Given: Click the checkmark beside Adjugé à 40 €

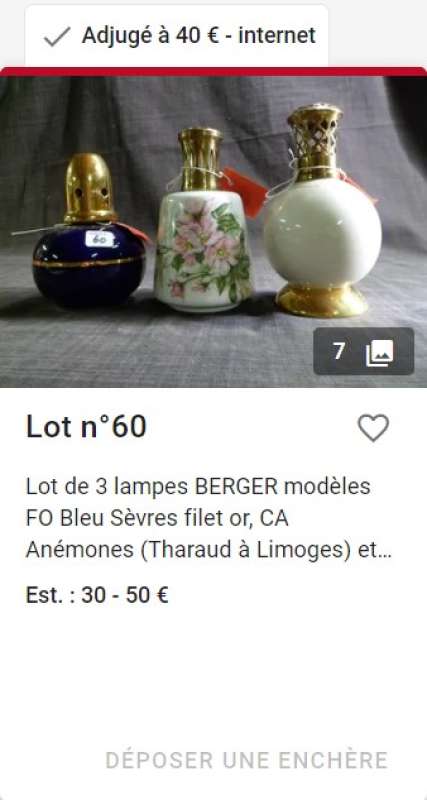Looking at the screenshot, I should click(x=57, y=37).
